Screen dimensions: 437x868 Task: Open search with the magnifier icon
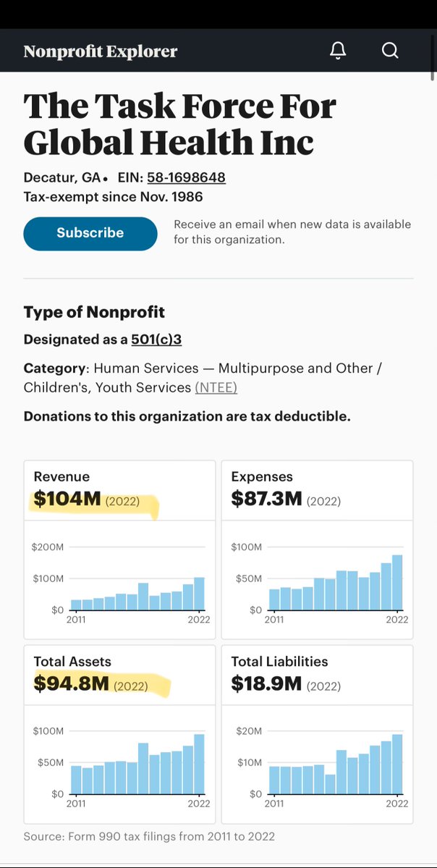click(x=390, y=51)
